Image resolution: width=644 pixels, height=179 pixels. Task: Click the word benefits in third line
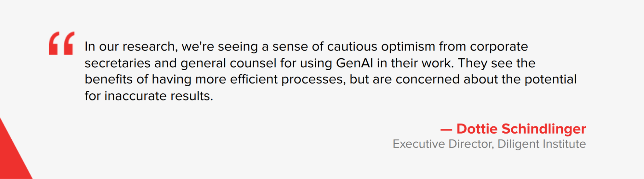[x=109, y=79]
